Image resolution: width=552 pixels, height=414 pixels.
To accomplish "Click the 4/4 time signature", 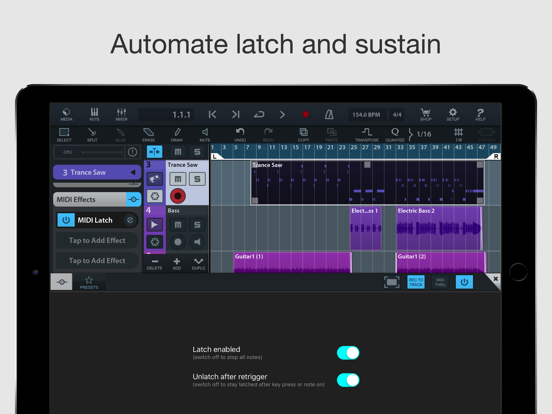I will point(397,115).
